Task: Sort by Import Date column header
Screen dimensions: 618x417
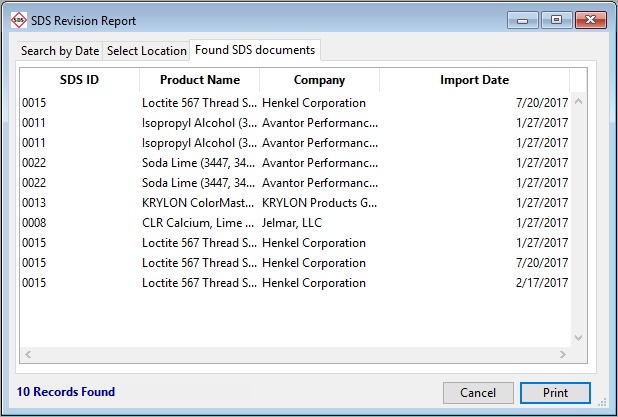Action: (x=474, y=80)
